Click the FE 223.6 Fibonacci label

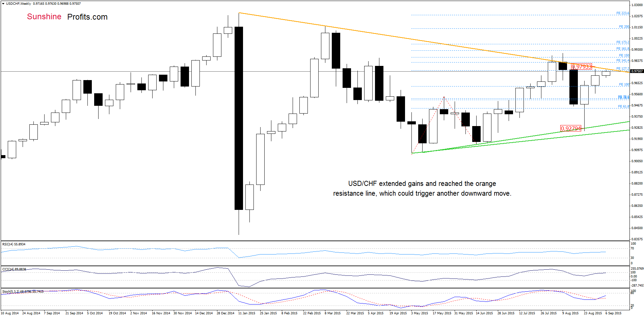623,13
